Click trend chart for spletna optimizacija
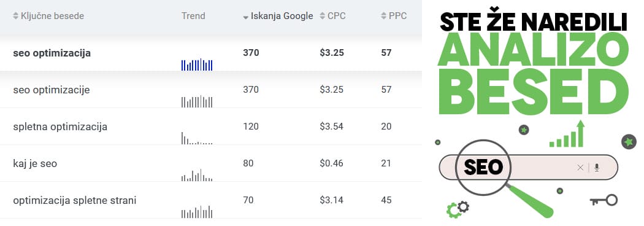Viewport: 644px width, 226px height. [x=197, y=138]
